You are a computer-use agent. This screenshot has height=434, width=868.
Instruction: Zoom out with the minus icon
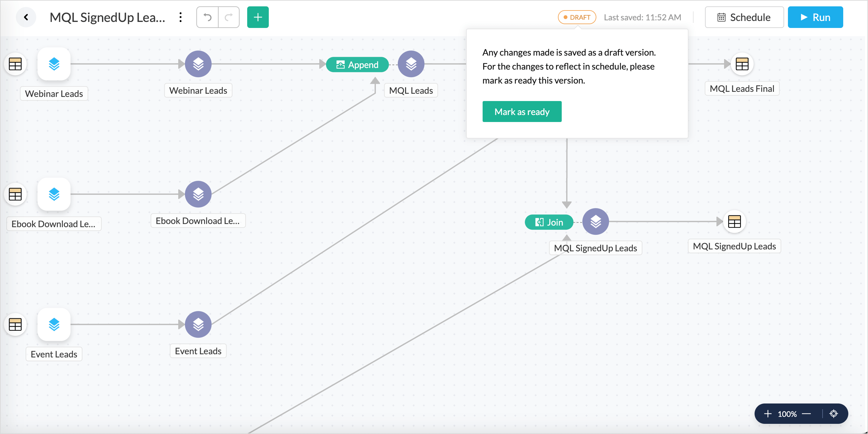click(806, 413)
